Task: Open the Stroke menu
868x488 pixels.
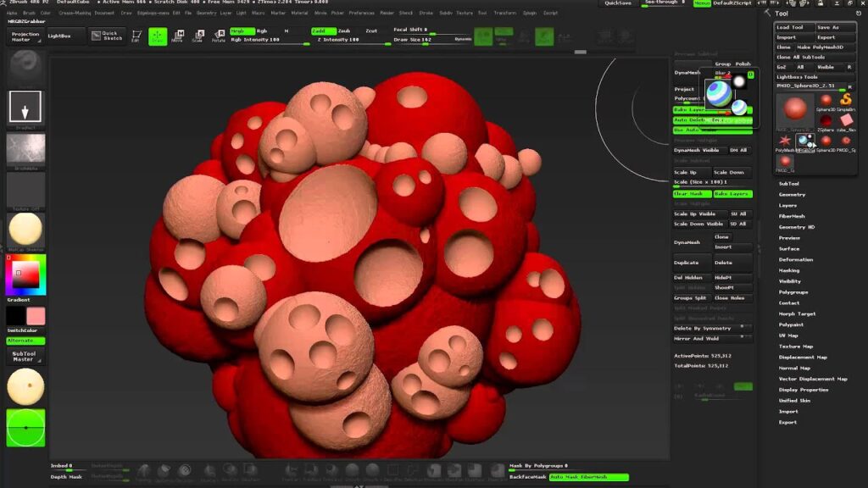Action: click(x=426, y=13)
